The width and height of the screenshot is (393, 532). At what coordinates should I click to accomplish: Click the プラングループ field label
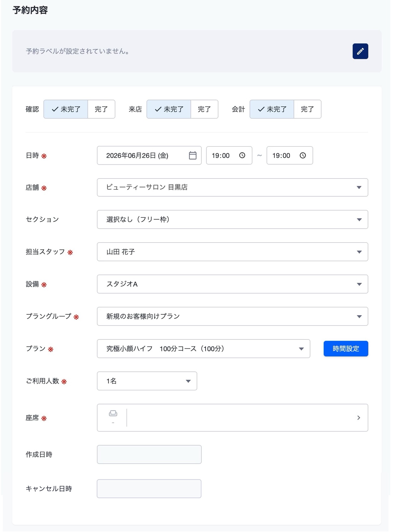[48, 316]
